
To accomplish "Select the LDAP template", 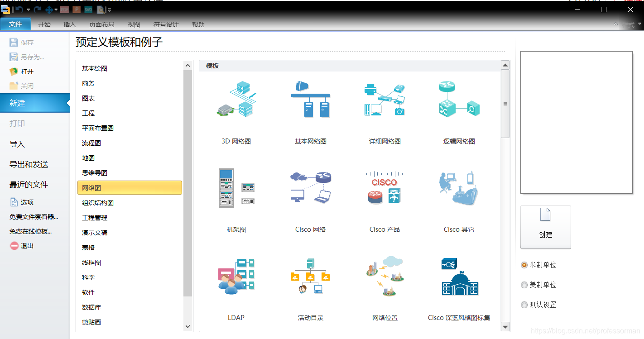I will point(236,289).
